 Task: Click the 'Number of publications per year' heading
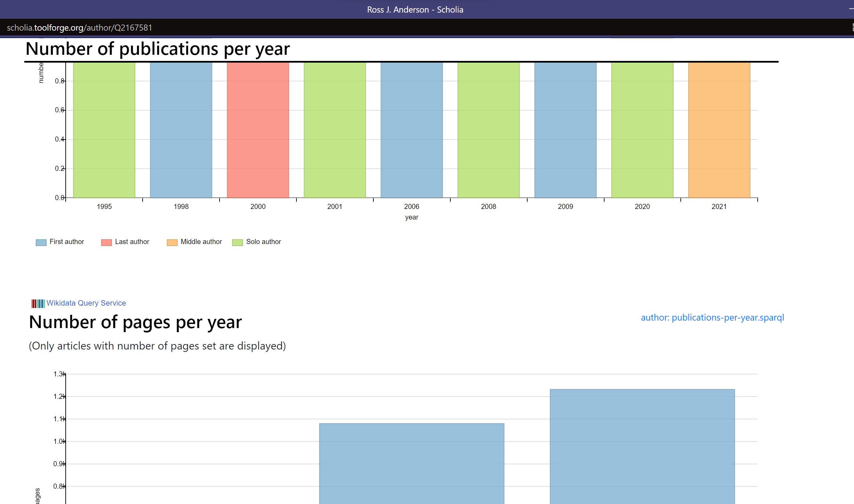click(x=158, y=49)
